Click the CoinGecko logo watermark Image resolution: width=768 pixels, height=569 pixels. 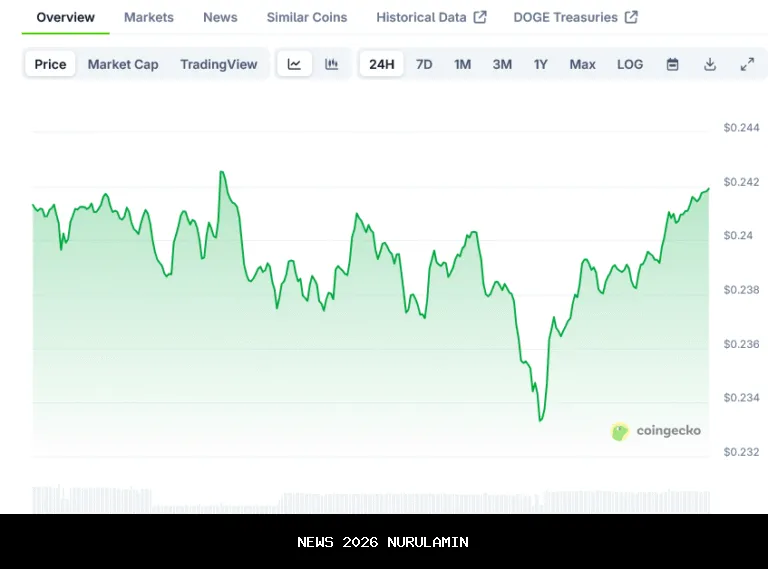pos(656,431)
